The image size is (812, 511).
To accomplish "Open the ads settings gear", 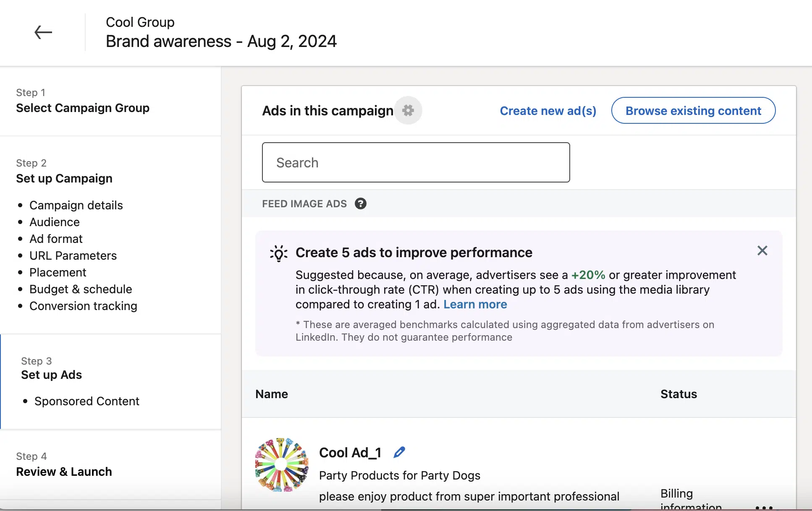I will coord(408,110).
